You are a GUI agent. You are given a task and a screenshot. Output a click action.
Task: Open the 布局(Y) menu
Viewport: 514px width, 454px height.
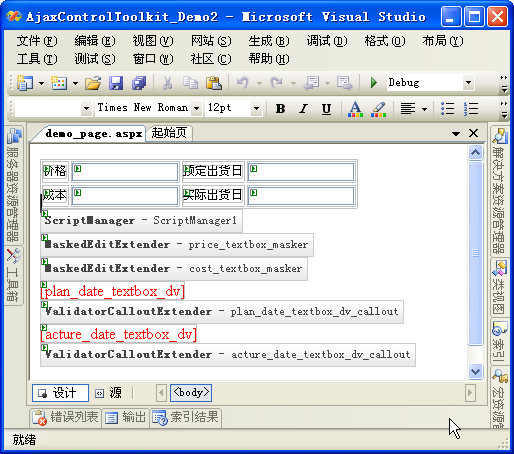[443, 41]
